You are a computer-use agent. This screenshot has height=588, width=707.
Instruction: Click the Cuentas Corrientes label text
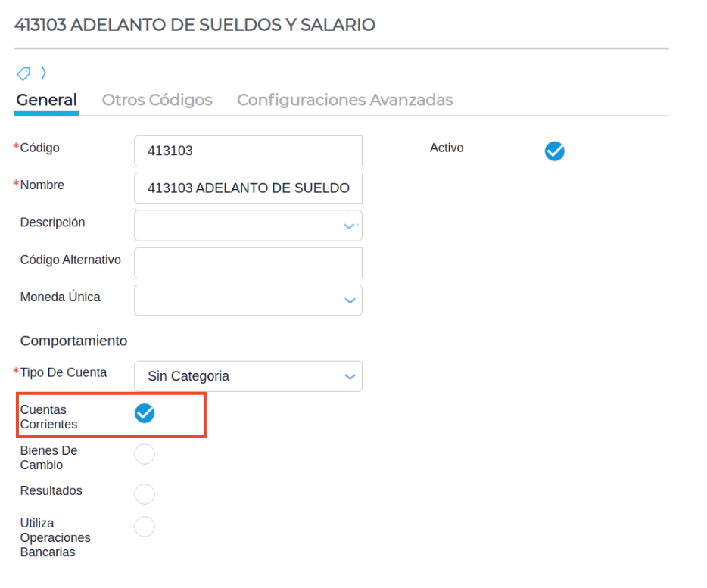pyautogui.click(x=48, y=417)
